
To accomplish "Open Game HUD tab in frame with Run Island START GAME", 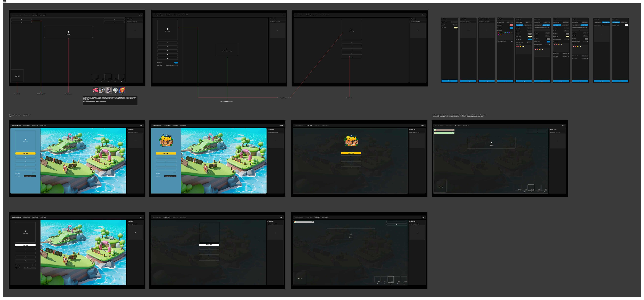I will (x=175, y=126).
